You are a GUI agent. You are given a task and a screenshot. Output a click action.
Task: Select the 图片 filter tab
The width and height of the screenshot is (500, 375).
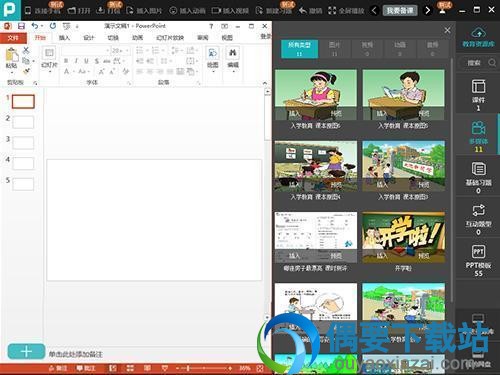coord(334,49)
